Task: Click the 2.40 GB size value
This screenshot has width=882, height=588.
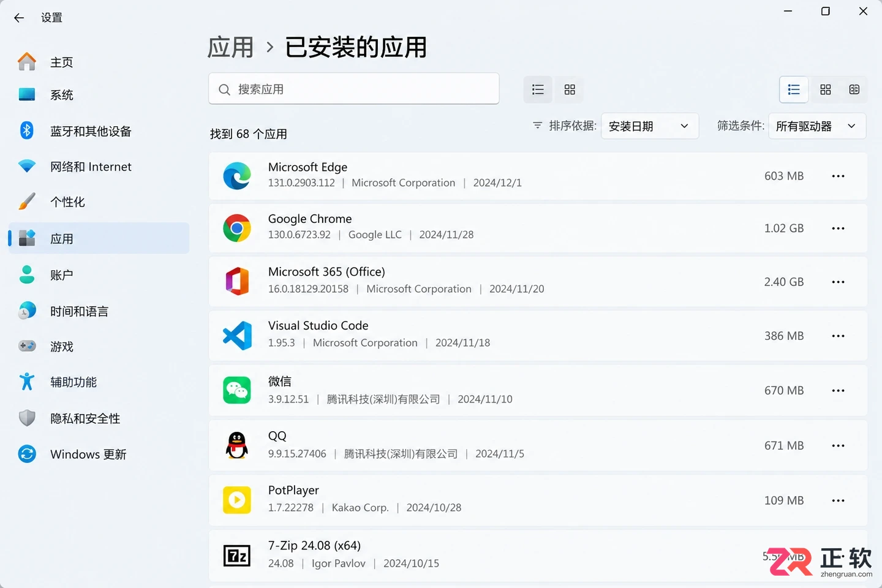Action: [784, 282]
